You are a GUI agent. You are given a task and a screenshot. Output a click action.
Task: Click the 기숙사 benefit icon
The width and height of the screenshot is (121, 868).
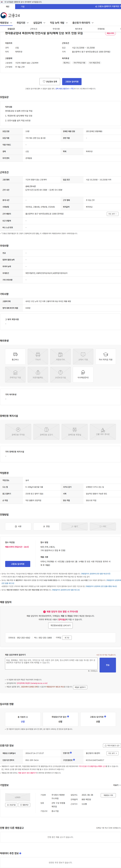[38, 357]
